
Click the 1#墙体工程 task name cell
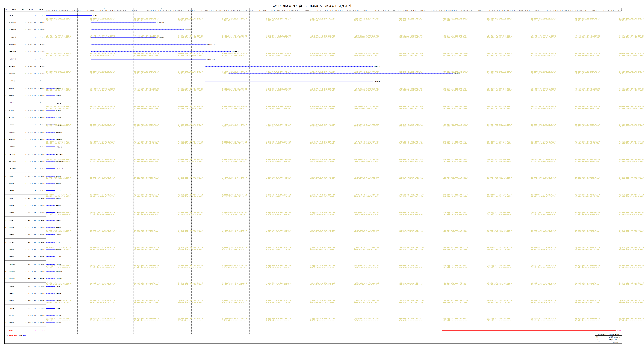14,88
